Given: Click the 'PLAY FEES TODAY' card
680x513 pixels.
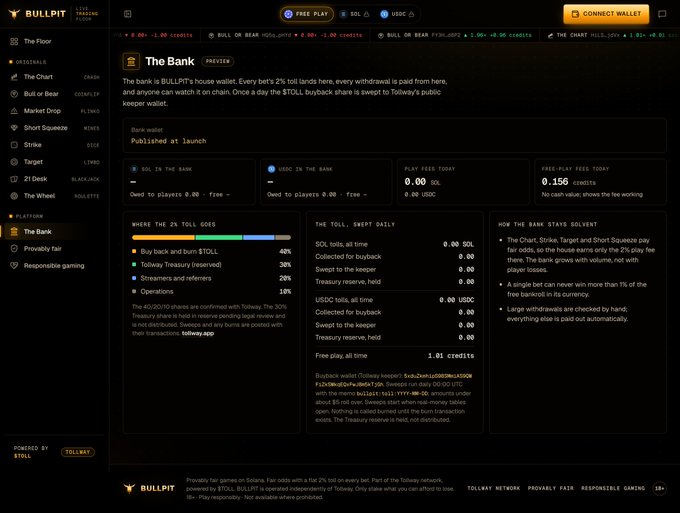Looking at the screenshot, I should click(463, 182).
